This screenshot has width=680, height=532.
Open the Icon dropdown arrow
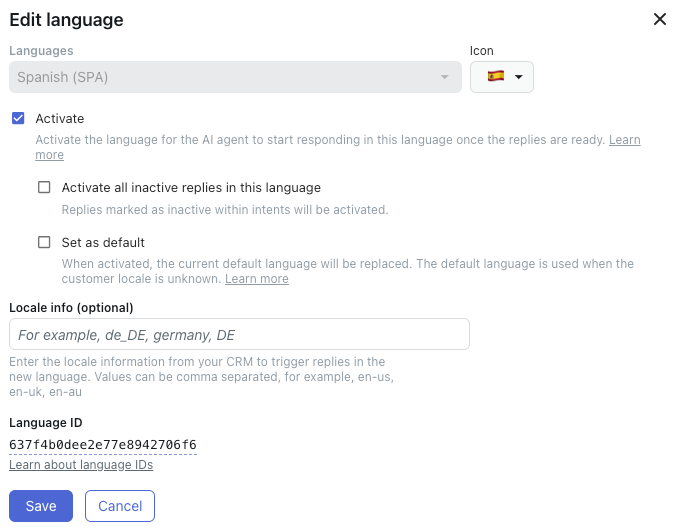pyautogui.click(x=518, y=77)
